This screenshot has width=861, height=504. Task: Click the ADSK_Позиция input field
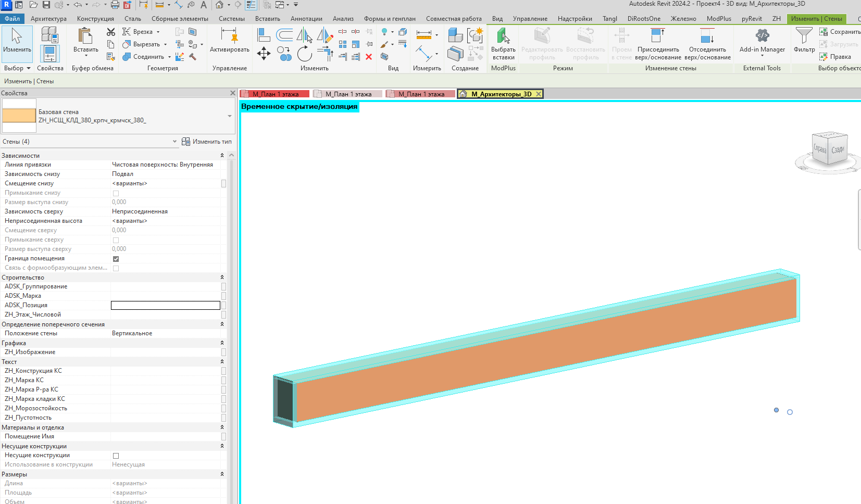pos(166,306)
